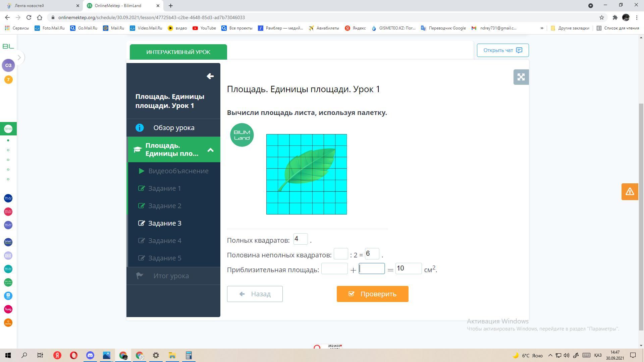The width and height of the screenshot is (644, 362).
Task: Open Обзор урока info item
Action: point(173,128)
